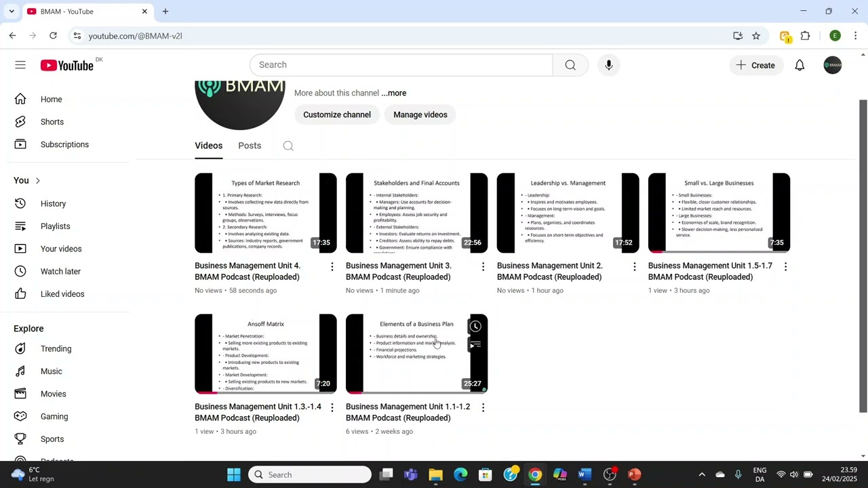The height and width of the screenshot is (488, 868).
Task: Open Chrome three-dot menu
Action: click(856, 36)
